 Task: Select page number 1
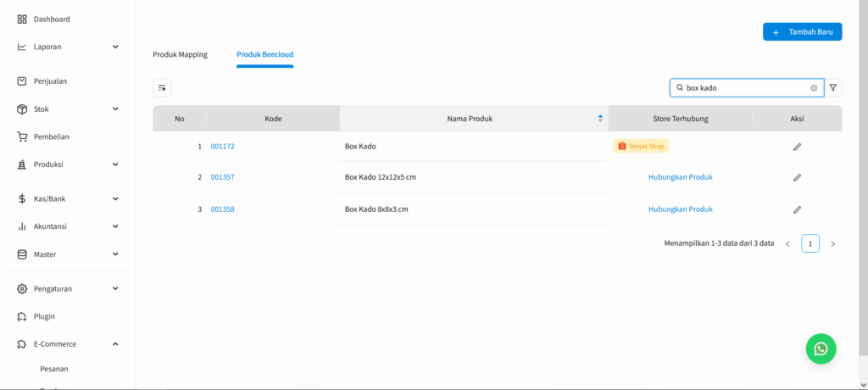pos(810,244)
